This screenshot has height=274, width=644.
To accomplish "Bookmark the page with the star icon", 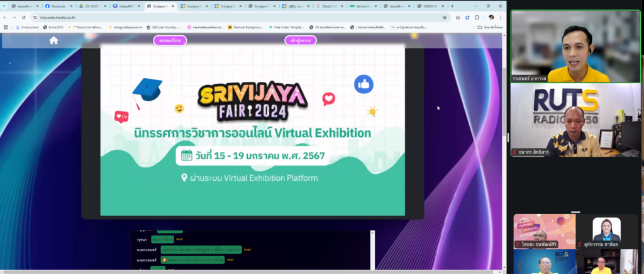I will [445, 18].
